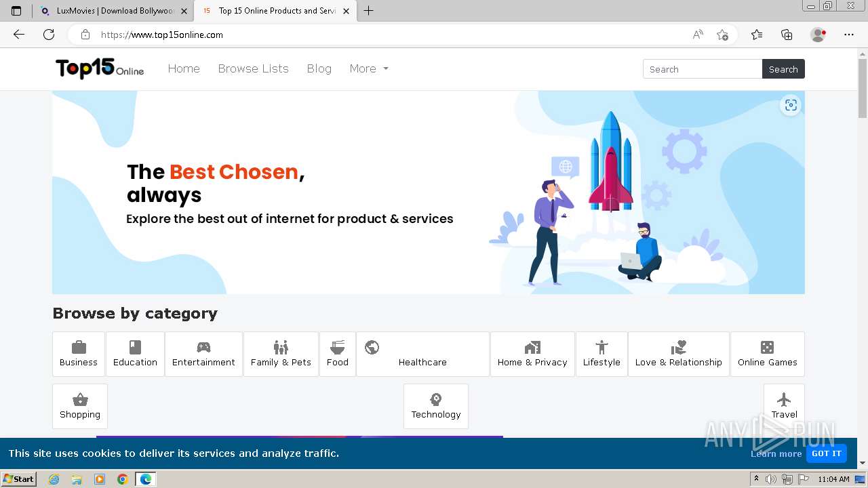Viewport: 868px width, 488px height.
Task: Open the Learn more cookie link
Action: (776, 454)
